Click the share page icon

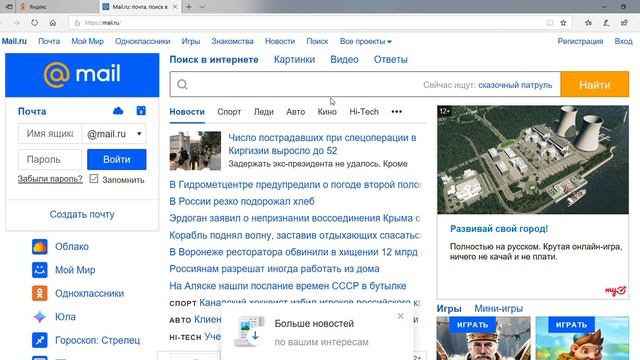point(624,23)
